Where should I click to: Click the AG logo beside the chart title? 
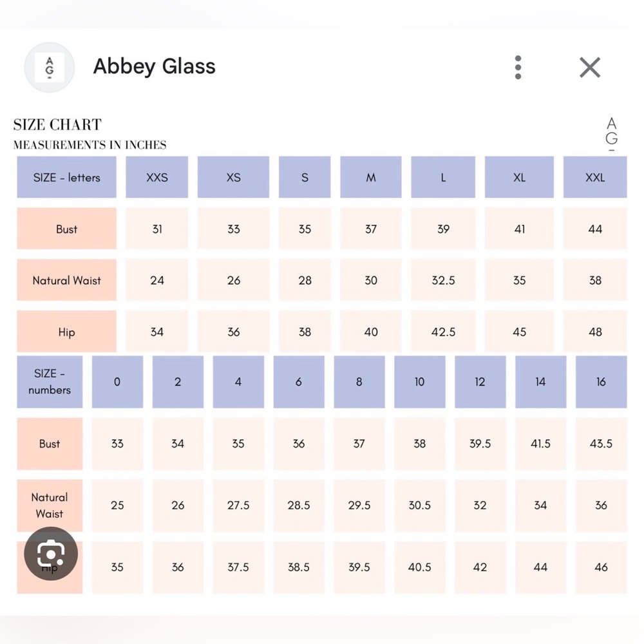pyautogui.click(x=612, y=135)
